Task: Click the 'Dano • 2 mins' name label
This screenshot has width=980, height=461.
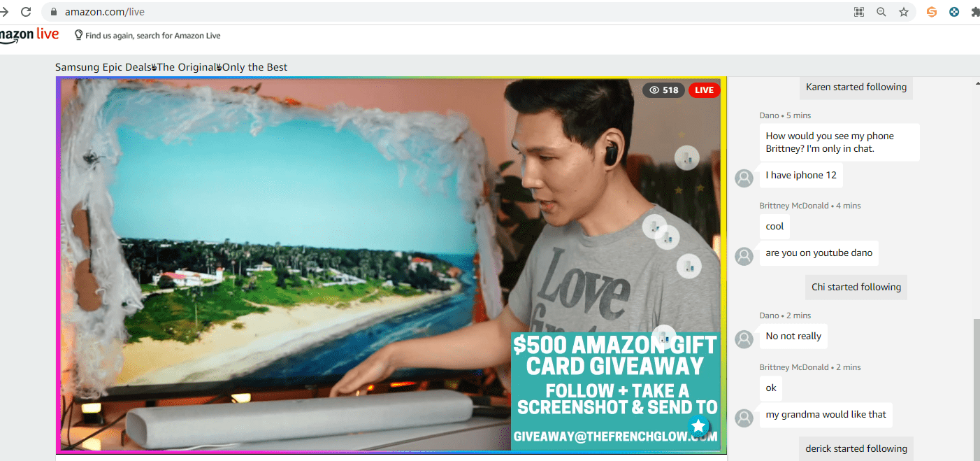Action: pos(785,315)
